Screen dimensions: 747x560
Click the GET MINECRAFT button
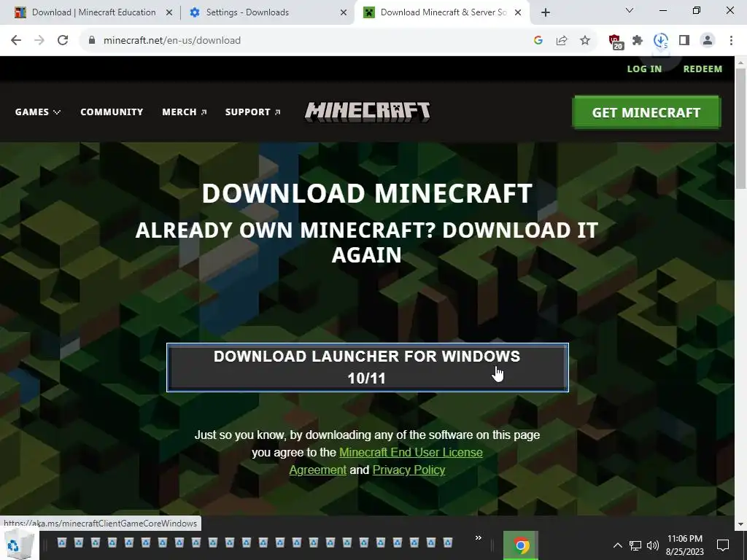point(646,112)
